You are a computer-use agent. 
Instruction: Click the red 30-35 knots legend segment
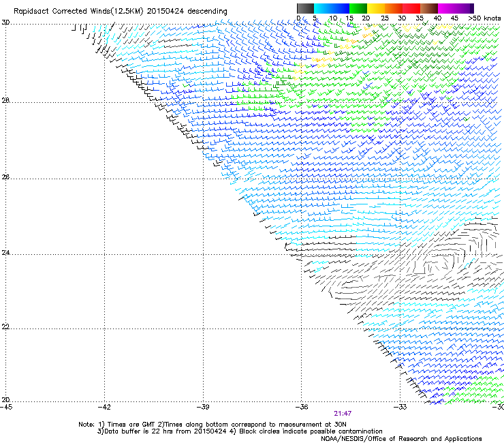411,8
